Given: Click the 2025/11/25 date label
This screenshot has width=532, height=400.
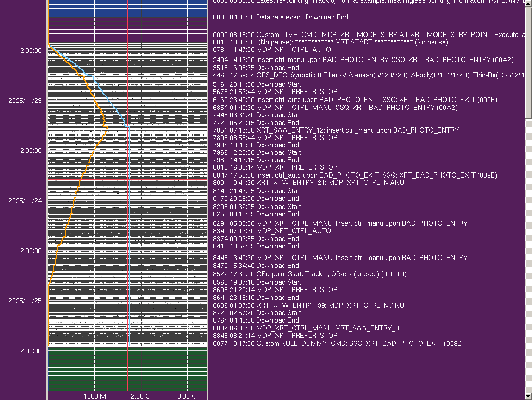Looking at the screenshot, I should [x=25, y=301].
